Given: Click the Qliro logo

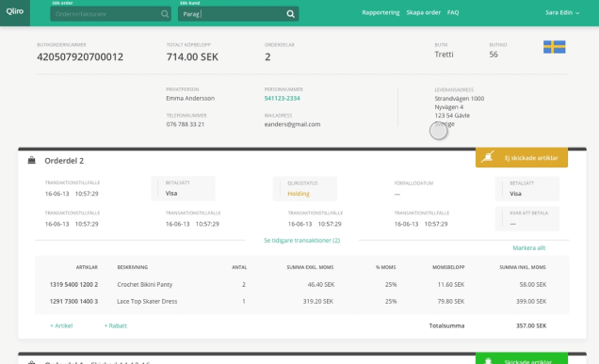Looking at the screenshot, I should (x=15, y=11).
